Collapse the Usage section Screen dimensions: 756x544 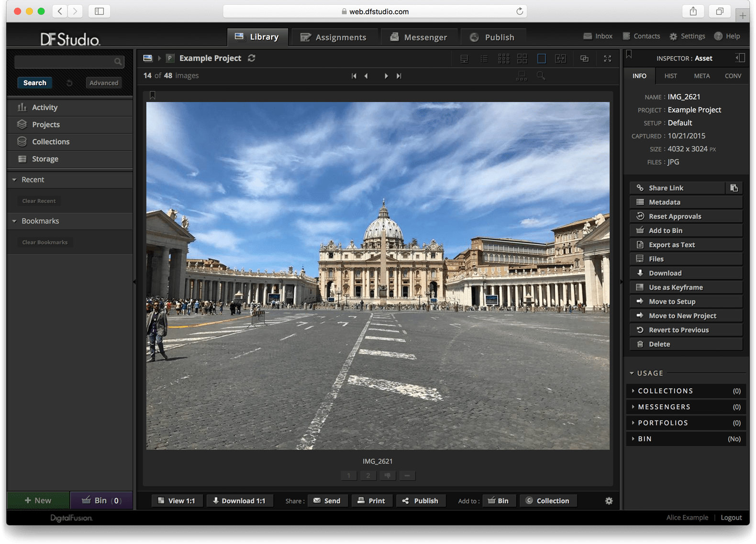coord(632,373)
